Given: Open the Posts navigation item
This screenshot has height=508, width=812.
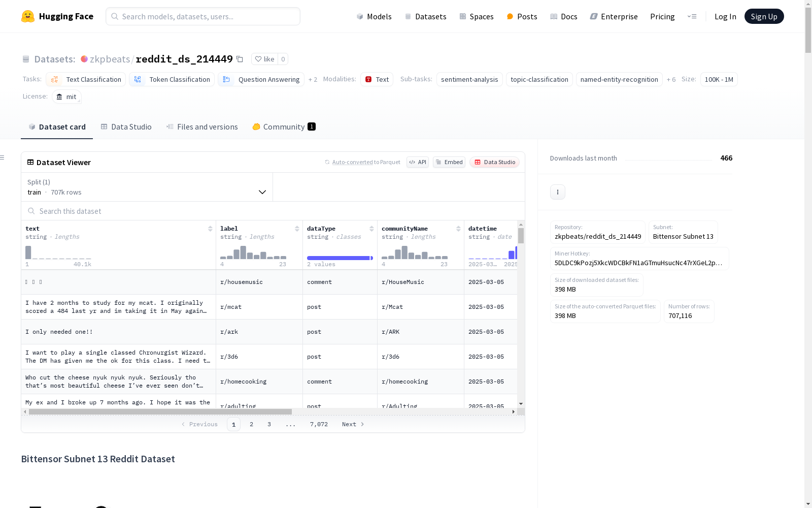Looking at the screenshot, I should [522, 16].
